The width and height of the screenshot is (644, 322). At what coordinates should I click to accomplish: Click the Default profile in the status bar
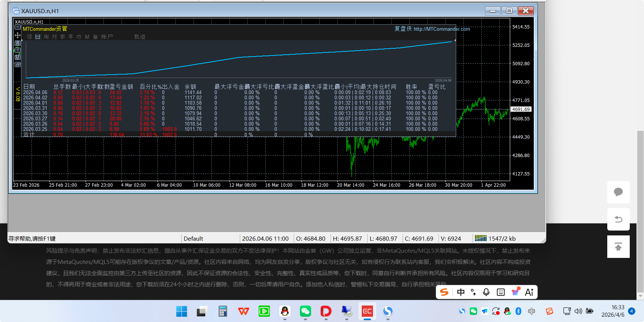(193, 239)
